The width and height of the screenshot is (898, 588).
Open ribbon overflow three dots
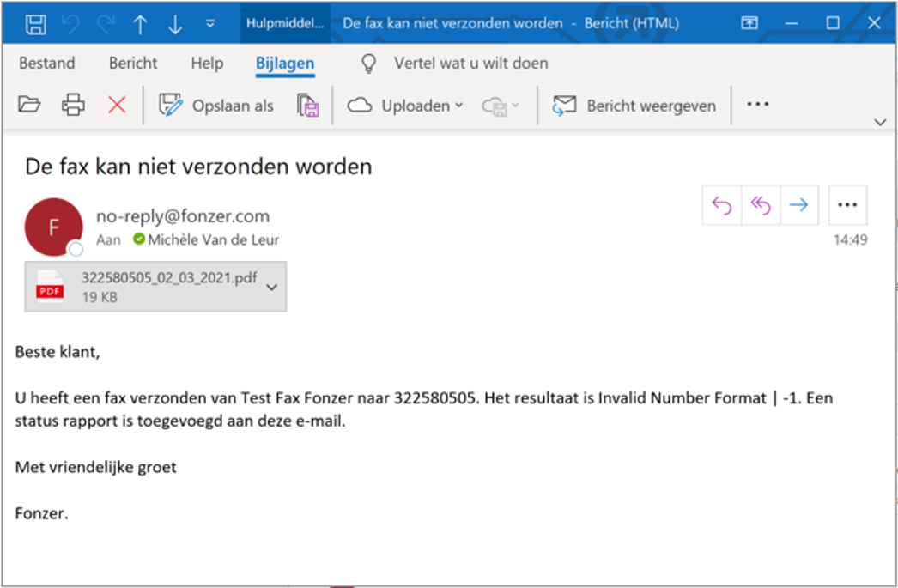click(x=758, y=104)
